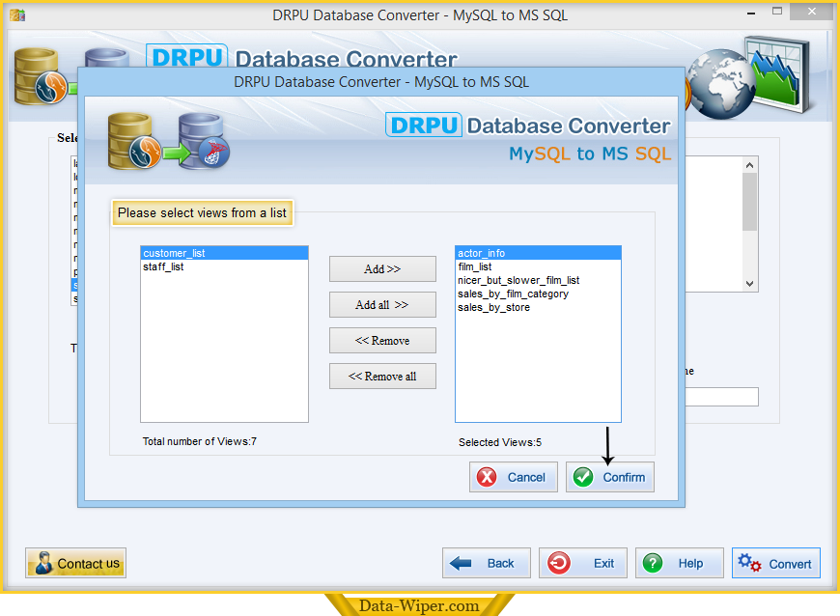Click the green checkmark Confirm icon
The height and width of the screenshot is (616, 840).
tap(583, 477)
